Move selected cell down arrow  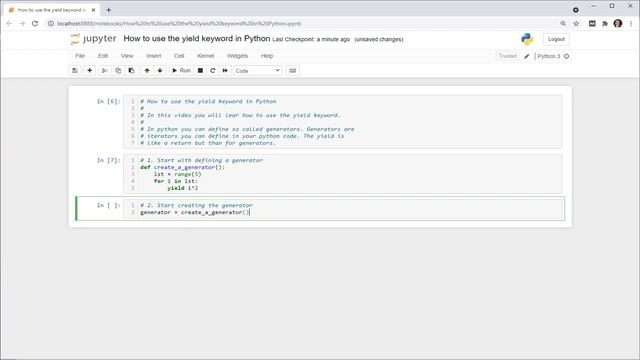pyautogui.click(x=160, y=71)
